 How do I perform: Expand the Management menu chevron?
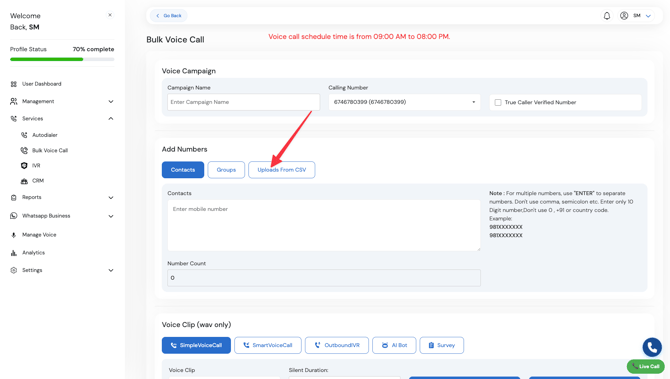click(x=111, y=102)
